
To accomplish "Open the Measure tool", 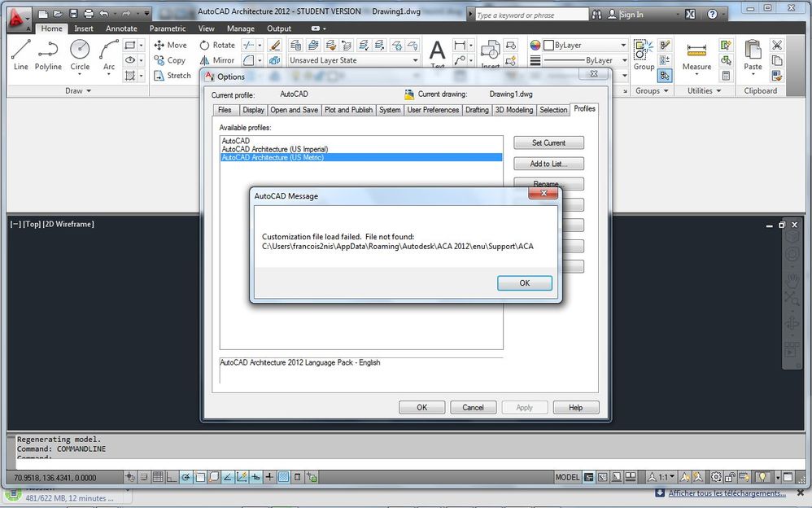I will click(696, 54).
